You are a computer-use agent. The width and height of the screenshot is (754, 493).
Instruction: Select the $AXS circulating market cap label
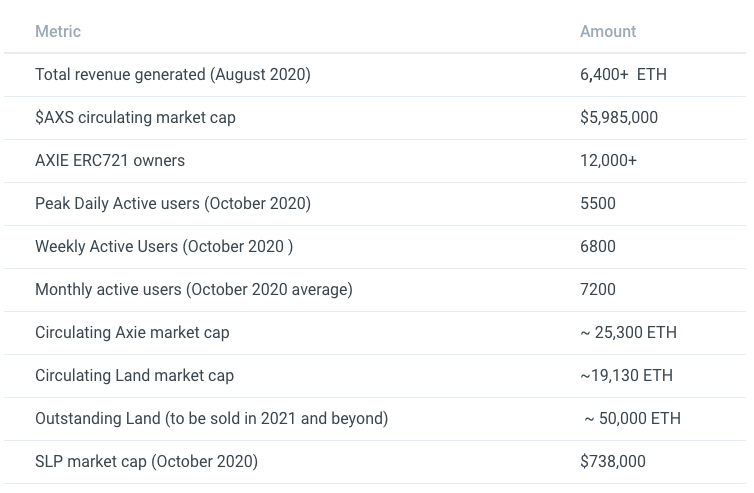point(135,118)
